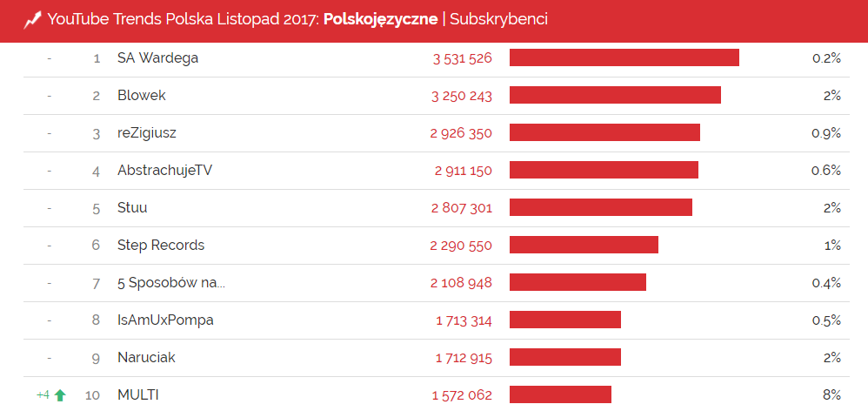Click the green up arrow beside MULTI
This screenshot has width=868, height=411.
pyautogui.click(x=60, y=395)
